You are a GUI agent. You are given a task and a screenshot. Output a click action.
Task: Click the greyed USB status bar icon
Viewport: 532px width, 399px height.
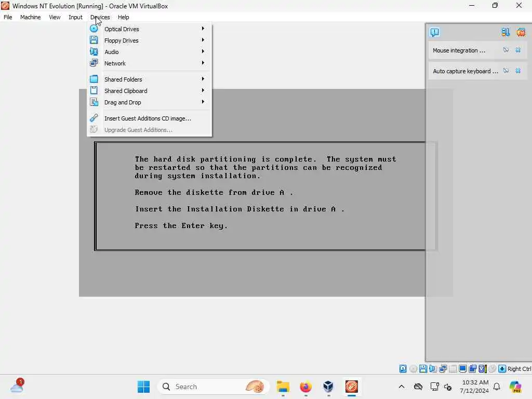click(x=453, y=369)
